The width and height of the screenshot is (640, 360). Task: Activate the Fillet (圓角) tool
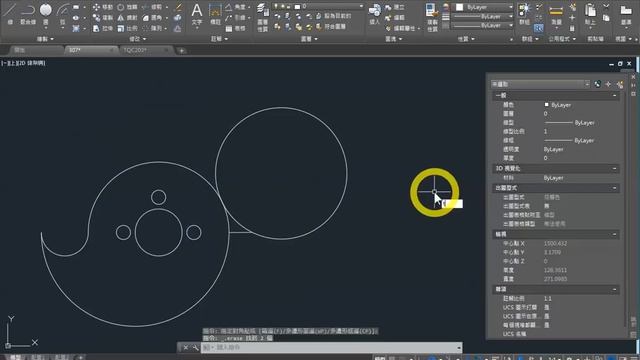coord(152,18)
